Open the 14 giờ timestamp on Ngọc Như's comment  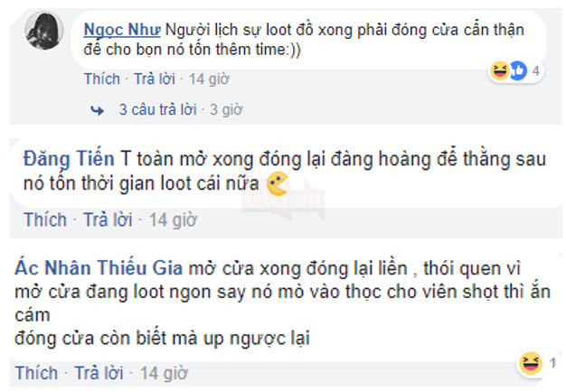(209, 79)
